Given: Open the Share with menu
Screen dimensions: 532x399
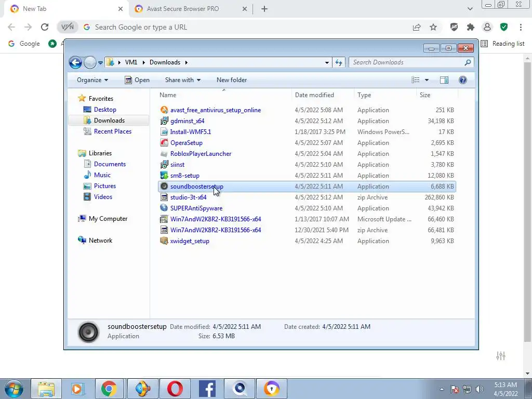Looking at the screenshot, I should [x=183, y=80].
